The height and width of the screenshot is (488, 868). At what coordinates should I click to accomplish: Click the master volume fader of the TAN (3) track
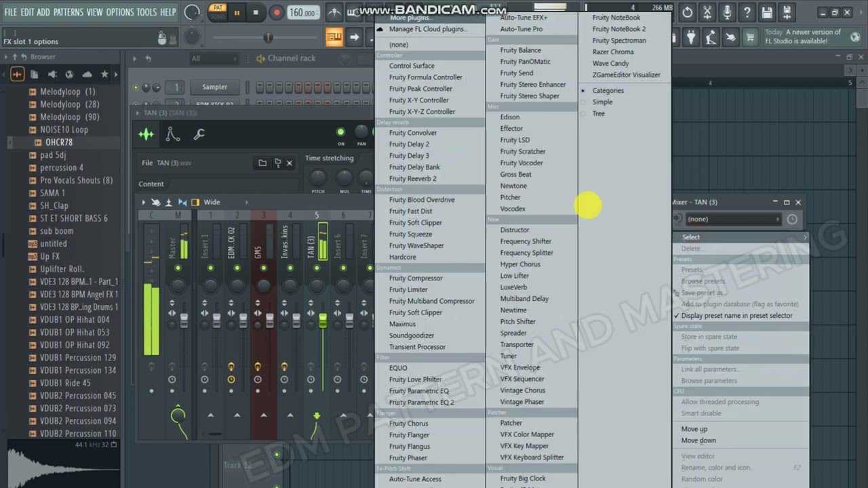(323, 321)
